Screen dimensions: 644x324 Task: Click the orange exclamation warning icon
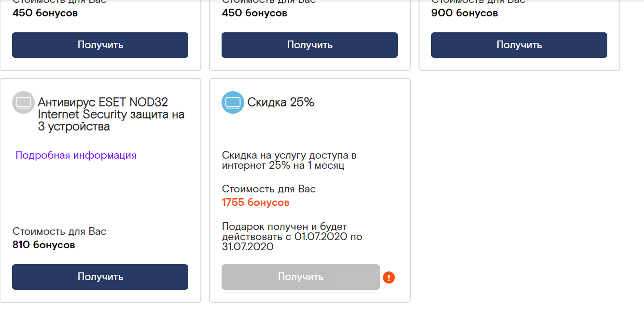[389, 277]
